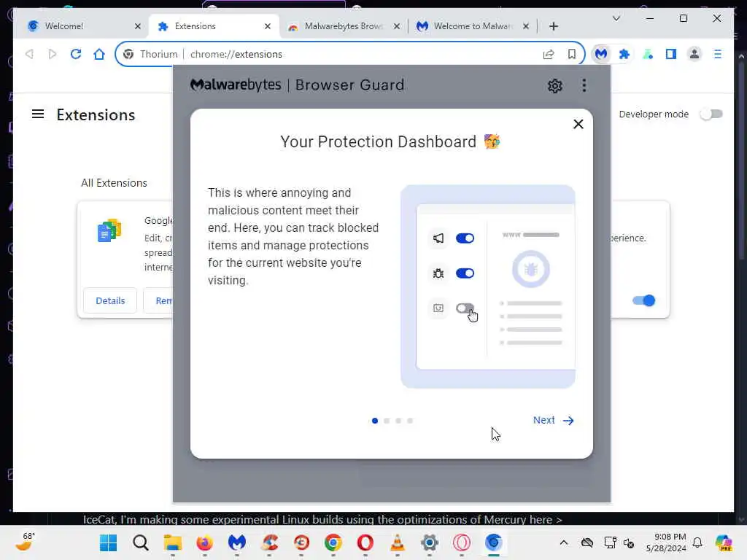Open Windows Start menu
This screenshot has height=560, width=747.
click(x=108, y=542)
